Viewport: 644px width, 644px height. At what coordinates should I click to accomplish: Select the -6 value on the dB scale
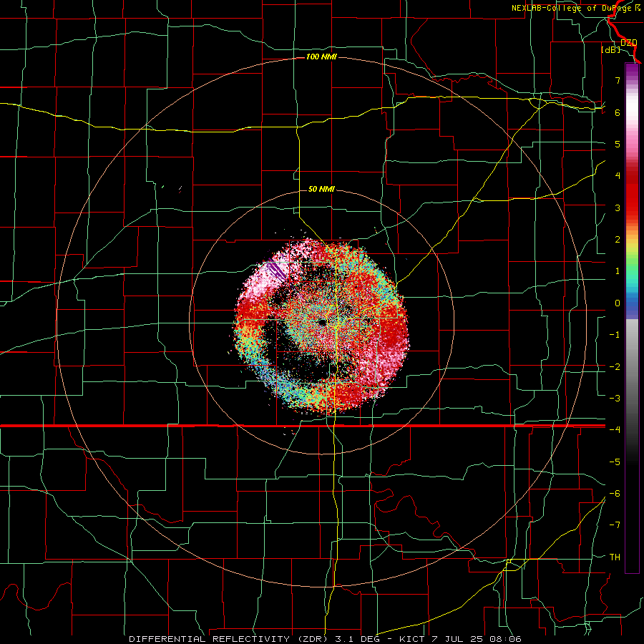click(x=615, y=494)
